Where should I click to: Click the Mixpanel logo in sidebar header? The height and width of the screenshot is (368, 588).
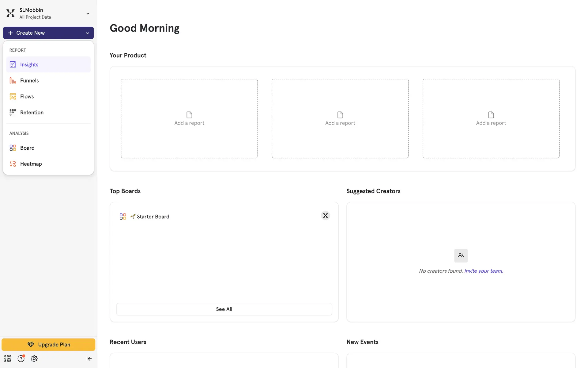coord(10,13)
